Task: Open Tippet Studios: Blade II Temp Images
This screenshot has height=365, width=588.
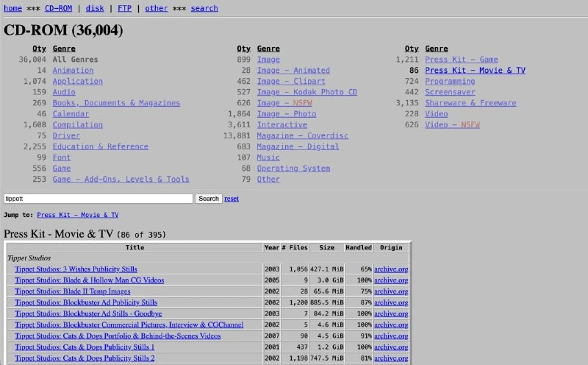Action: point(72,291)
